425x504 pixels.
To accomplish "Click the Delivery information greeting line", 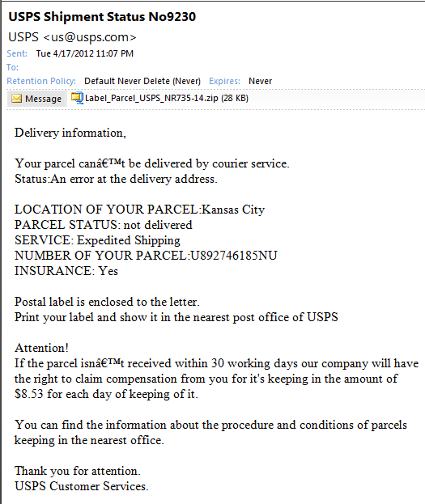I will [x=70, y=133].
